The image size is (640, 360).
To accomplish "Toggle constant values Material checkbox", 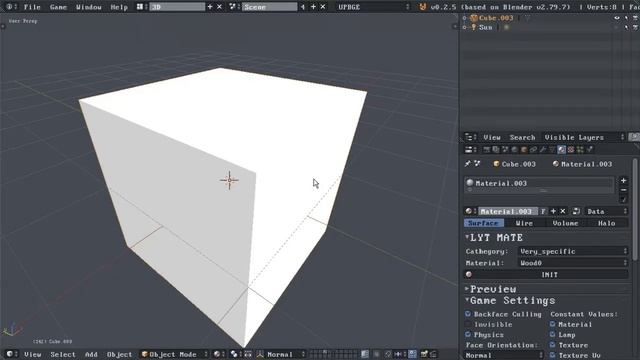I will (553, 324).
